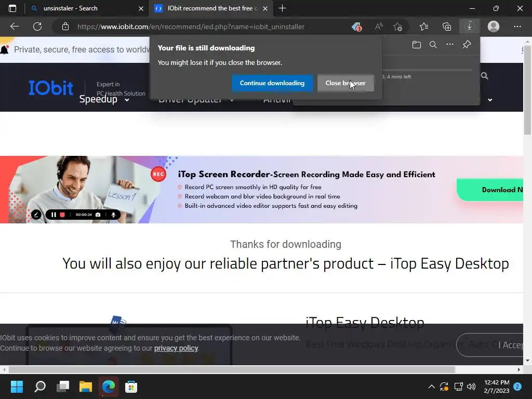532x399 pixels.
Task: Search downloads in flyout
Action: click(433, 45)
